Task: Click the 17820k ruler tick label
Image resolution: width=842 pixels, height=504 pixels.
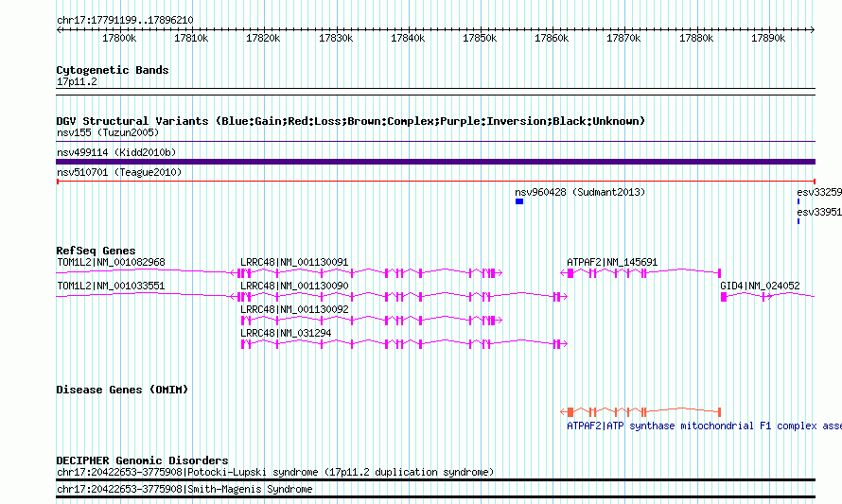Action: tap(263, 39)
